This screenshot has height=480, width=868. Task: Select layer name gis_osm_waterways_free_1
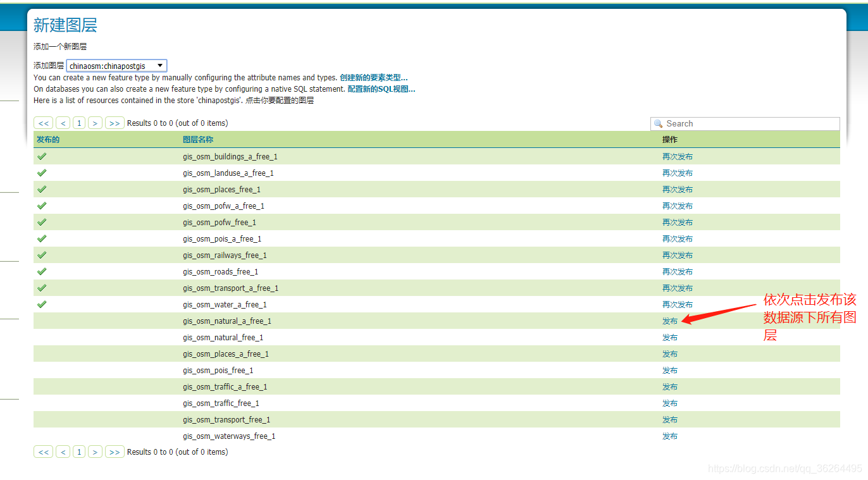(x=229, y=436)
